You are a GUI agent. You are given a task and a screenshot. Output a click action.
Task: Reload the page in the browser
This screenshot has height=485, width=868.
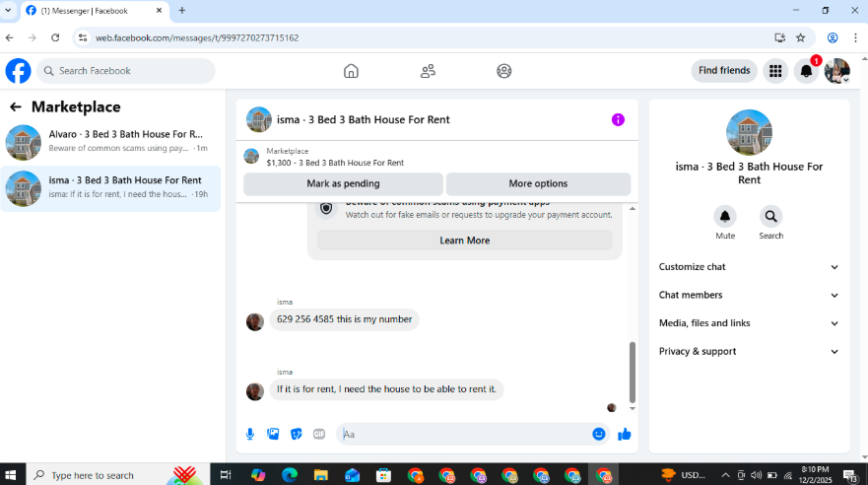pos(55,37)
